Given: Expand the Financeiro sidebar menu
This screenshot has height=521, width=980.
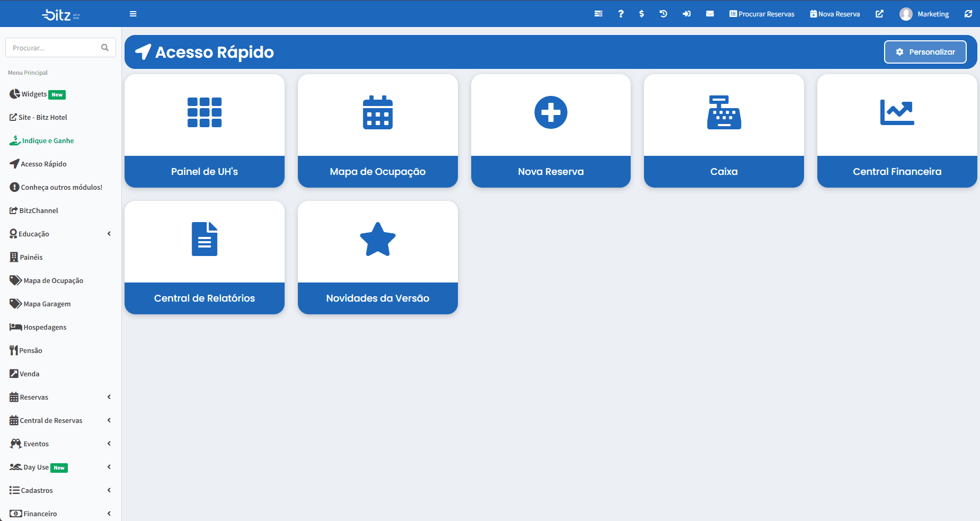Looking at the screenshot, I should [61, 514].
